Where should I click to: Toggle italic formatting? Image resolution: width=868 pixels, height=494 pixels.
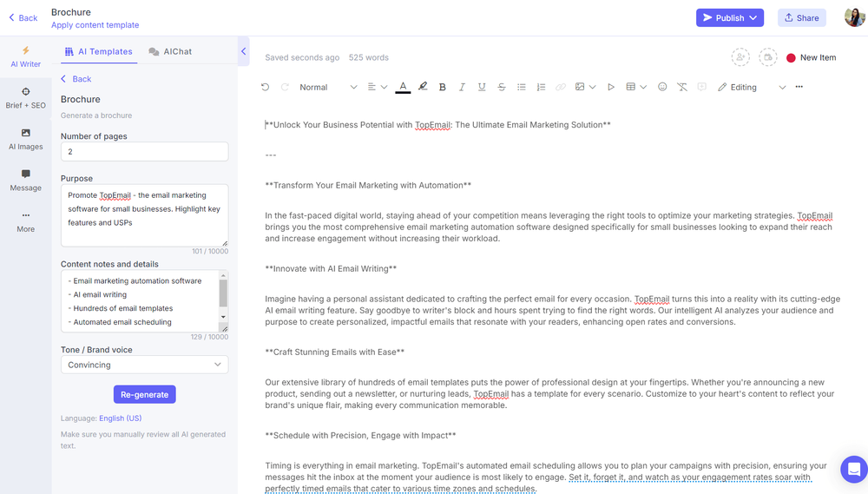[x=462, y=87]
